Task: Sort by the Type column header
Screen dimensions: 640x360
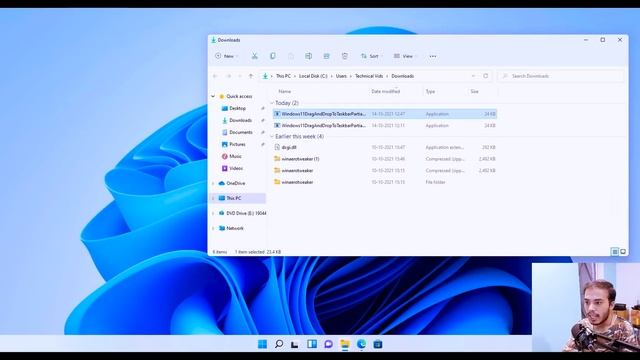Action: [430, 91]
